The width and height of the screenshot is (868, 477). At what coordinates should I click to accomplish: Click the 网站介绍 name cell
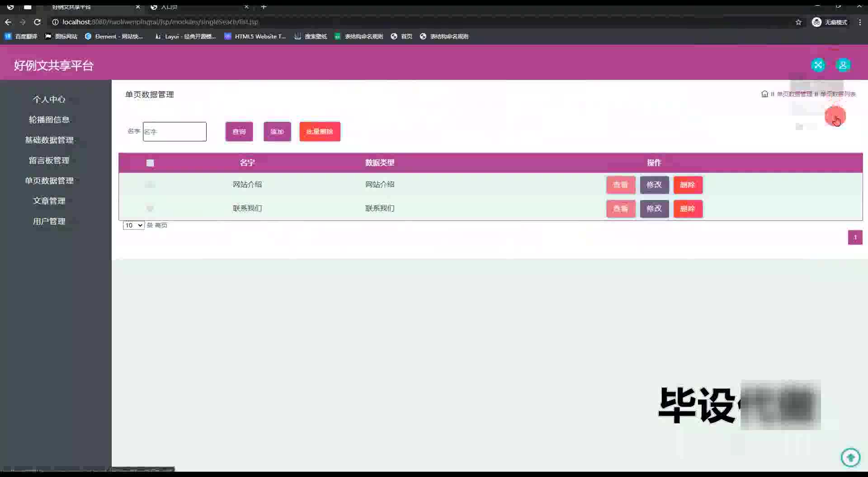pyautogui.click(x=247, y=184)
